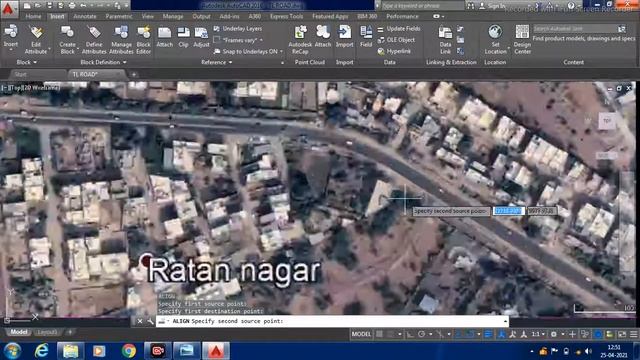
Task: Expand the Block panel dropdown
Action: click(x=27, y=62)
